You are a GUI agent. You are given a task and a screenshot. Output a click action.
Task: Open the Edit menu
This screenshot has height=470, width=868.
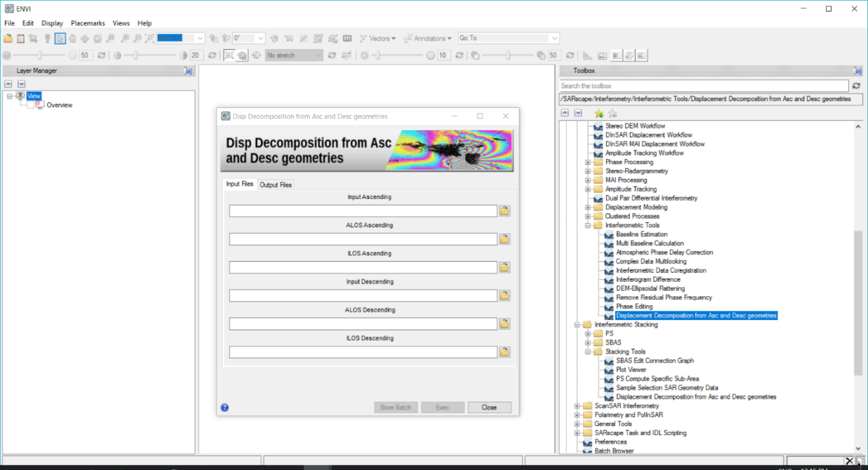click(x=28, y=23)
